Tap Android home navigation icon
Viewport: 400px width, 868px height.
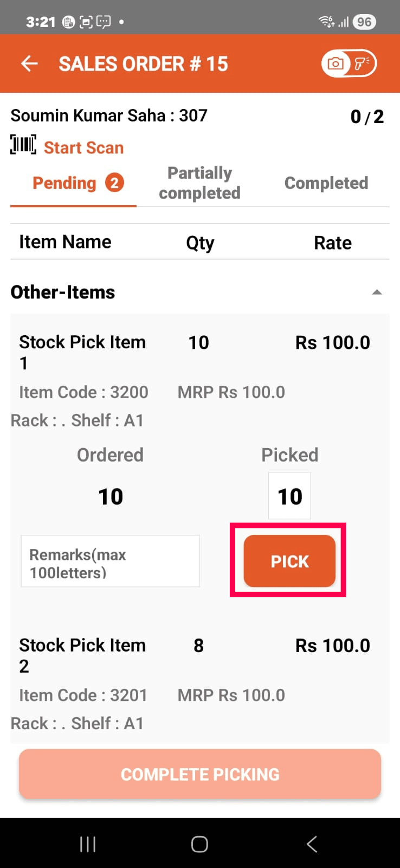coord(199,844)
